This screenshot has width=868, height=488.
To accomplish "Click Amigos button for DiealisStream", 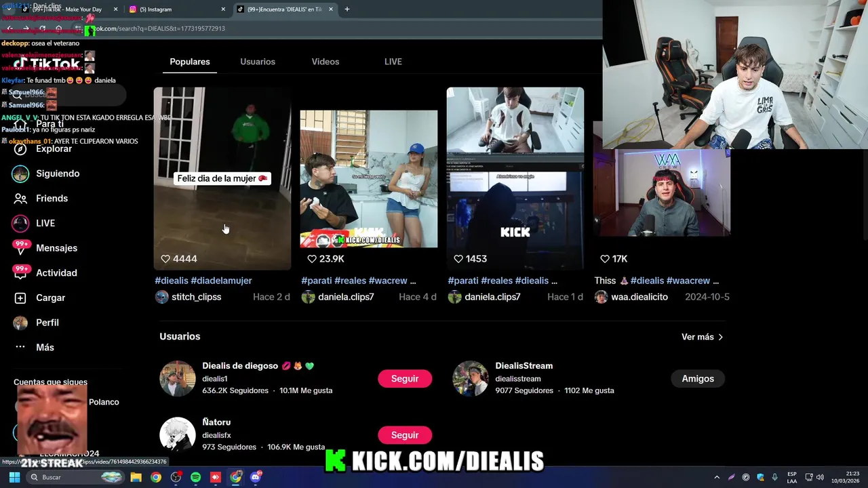I will click(698, 378).
